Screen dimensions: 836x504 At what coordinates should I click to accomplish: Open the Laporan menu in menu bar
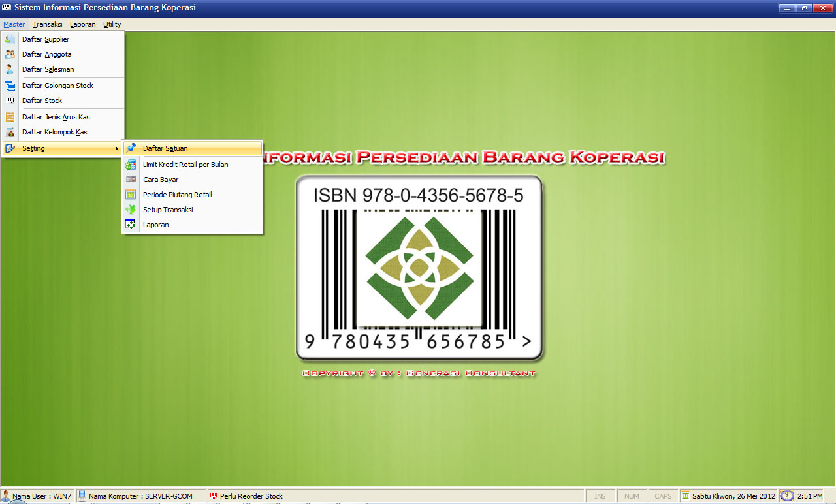click(82, 24)
